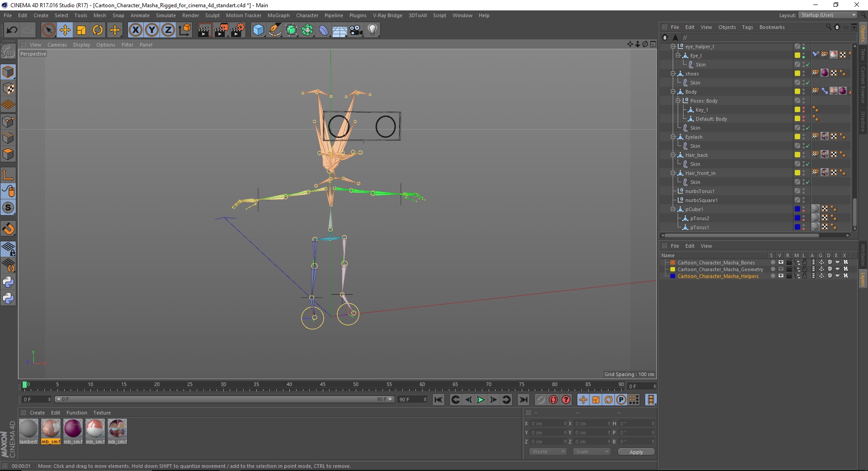Click the Apply button
Screen dimensions: 868x471
pyautogui.click(x=636, y=452)
